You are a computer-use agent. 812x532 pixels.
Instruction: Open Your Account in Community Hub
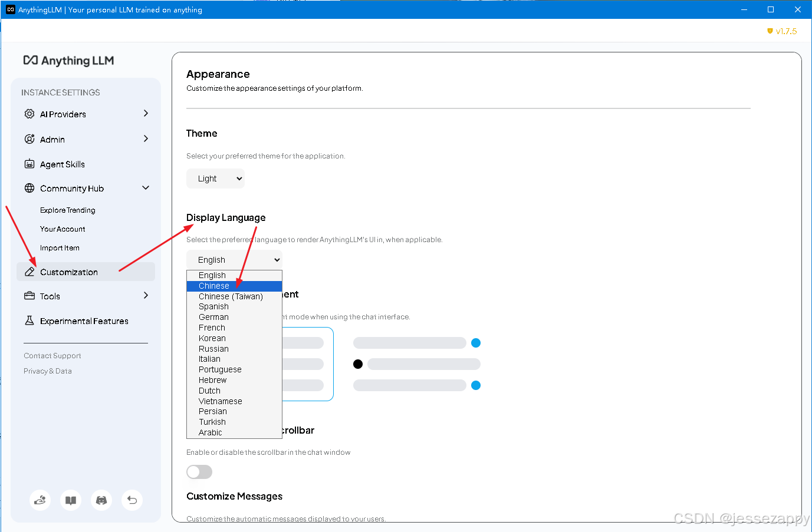[63, 229]
